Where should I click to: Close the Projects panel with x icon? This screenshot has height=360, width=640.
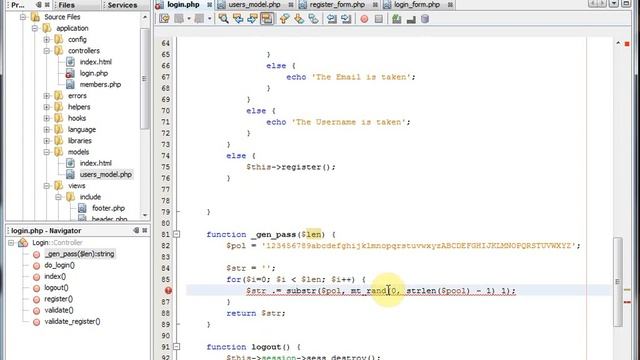(x=47, y=5)
